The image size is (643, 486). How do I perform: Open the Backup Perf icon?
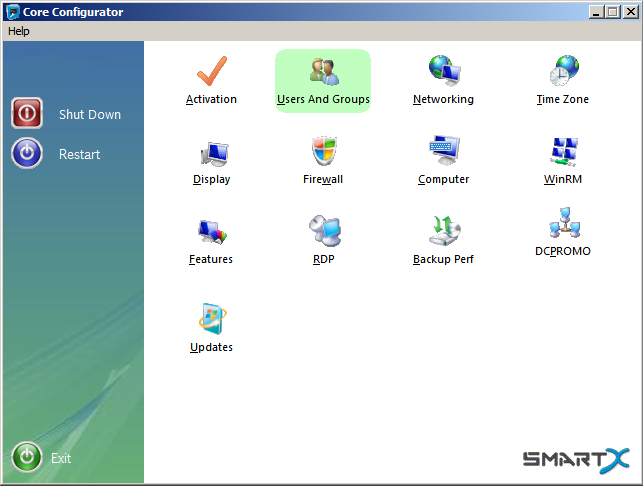(x=445, y=230)
